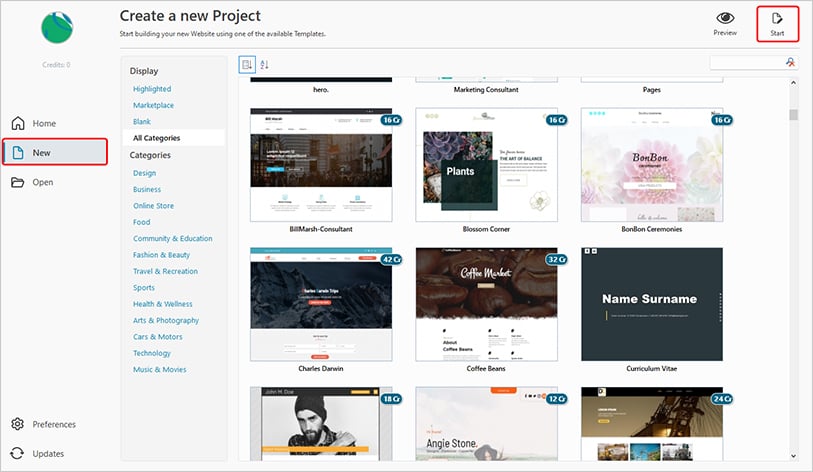Click 16 credits badge on BonBon Ceremonies

[722, 120]
